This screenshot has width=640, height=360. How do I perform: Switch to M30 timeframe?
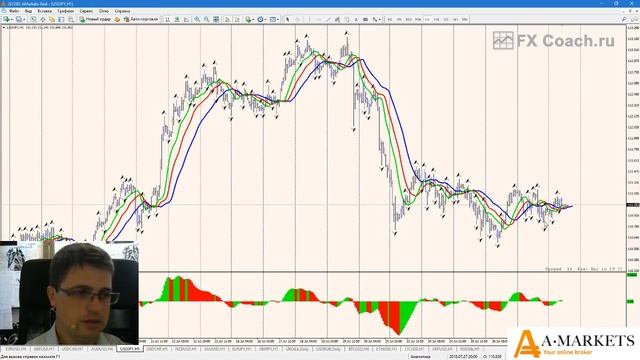(x=418, y=19)
